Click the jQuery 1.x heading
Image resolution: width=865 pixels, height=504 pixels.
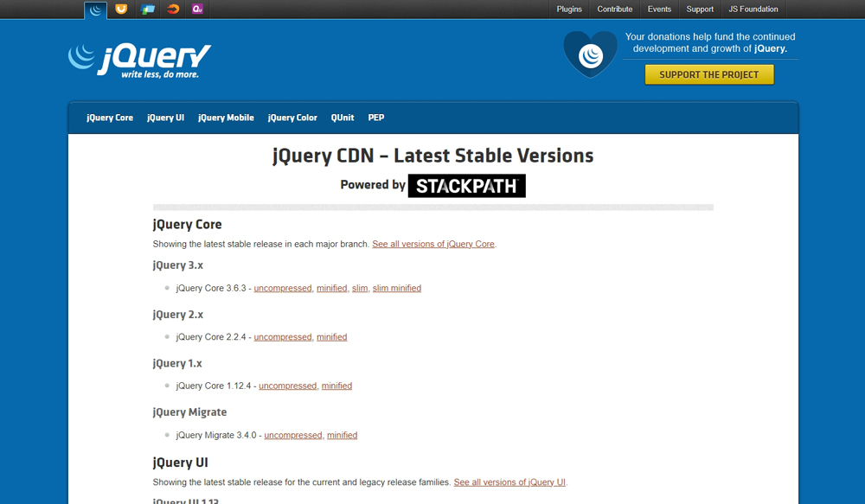[x=177, y=363]
